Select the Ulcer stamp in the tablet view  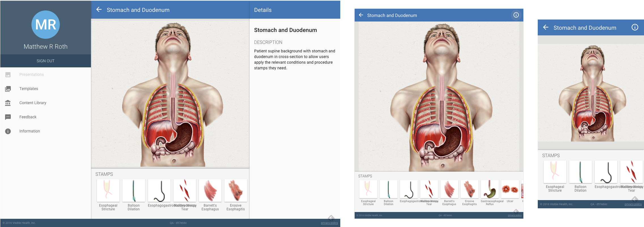tap(510, 191)
